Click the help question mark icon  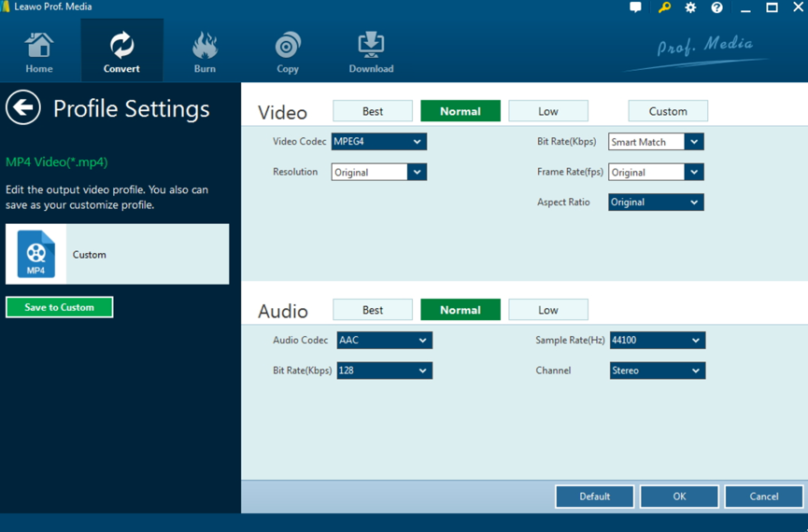pos(716,7)
